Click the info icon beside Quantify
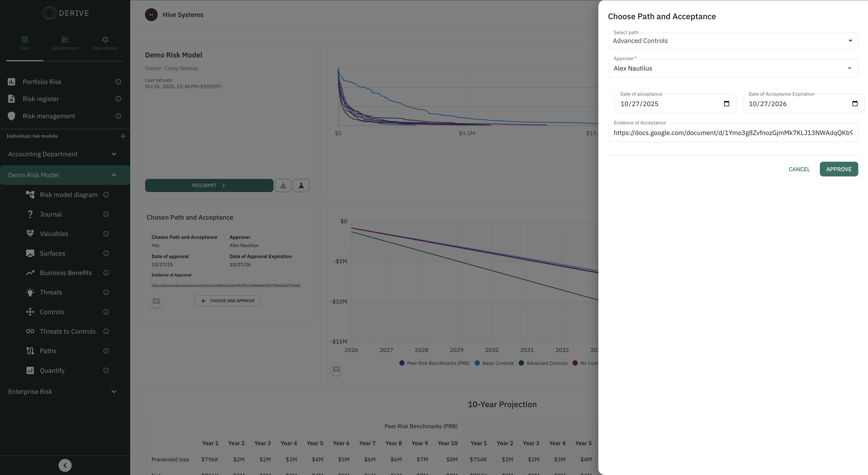Image resolution: width=868 pixels, height=475 pixels. tap(106, 370)
